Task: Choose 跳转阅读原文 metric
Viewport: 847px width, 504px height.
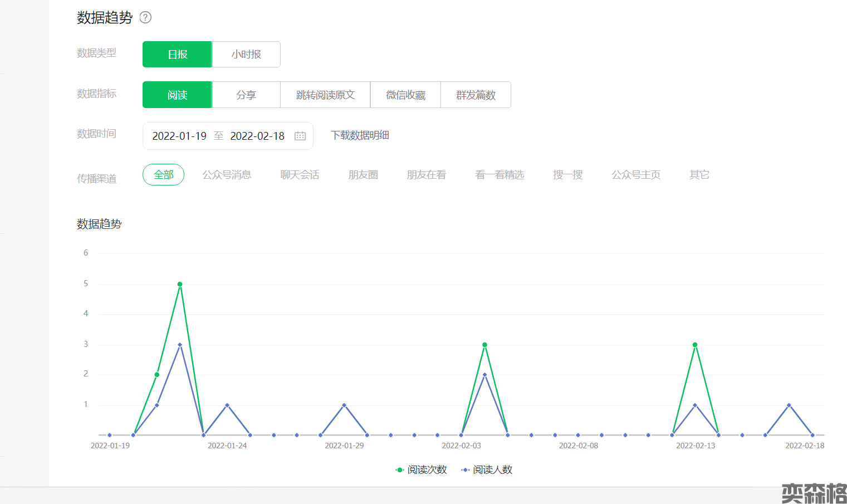Action: point(325,95)
